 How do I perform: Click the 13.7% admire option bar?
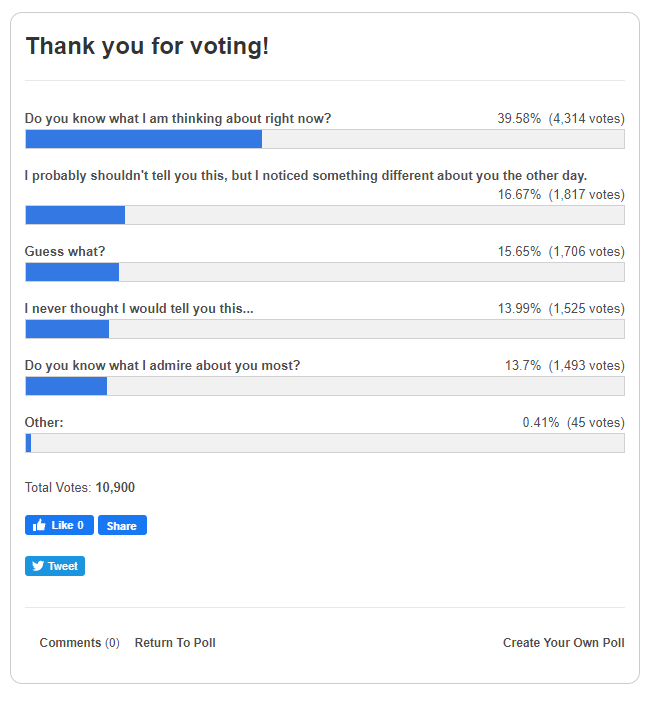[325, 386]
